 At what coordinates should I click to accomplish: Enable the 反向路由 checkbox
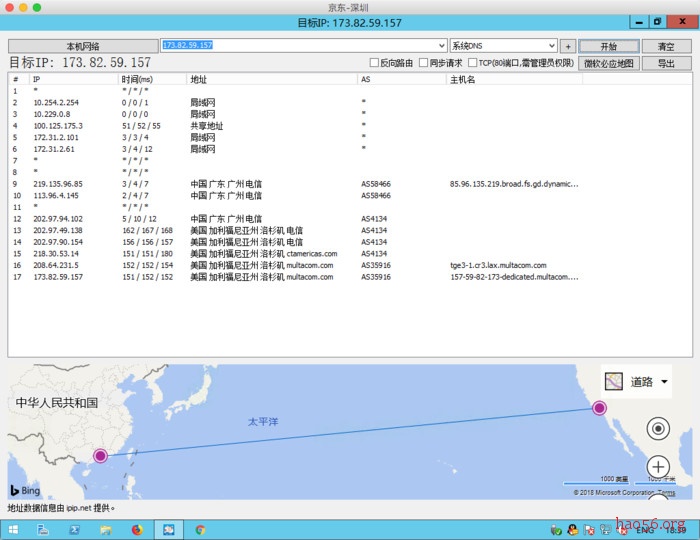[x=374, y=62]
